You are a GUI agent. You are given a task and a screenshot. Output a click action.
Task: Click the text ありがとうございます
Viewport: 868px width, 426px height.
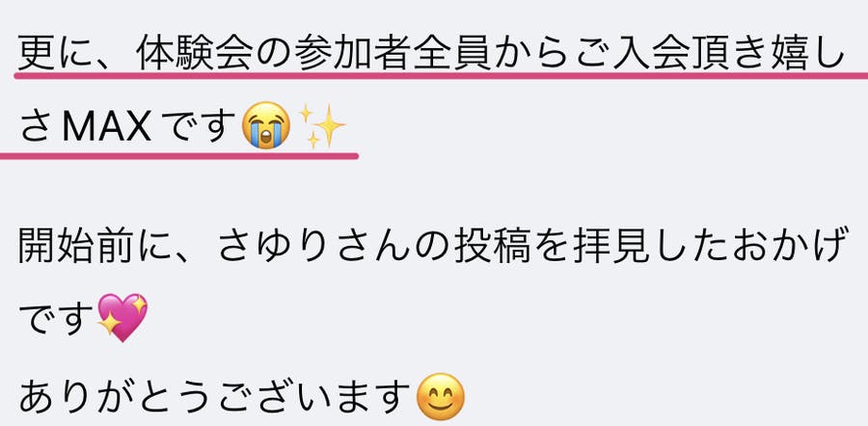coord(215,398)
